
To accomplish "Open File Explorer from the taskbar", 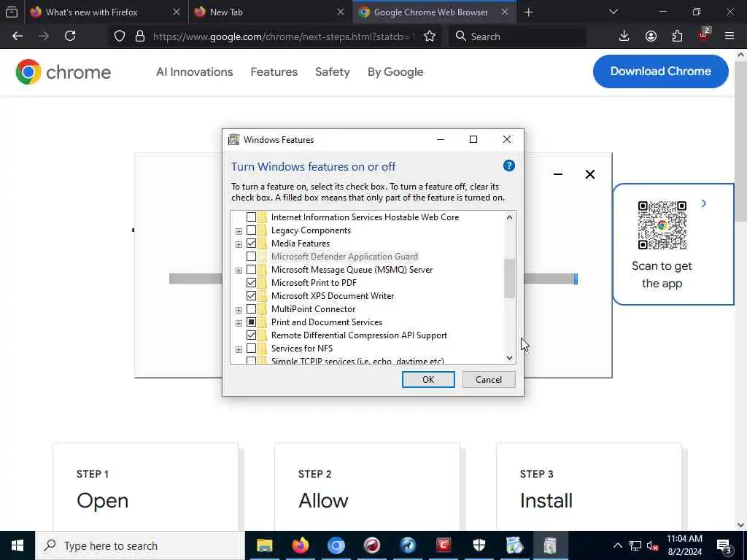I will coord(264,545).
